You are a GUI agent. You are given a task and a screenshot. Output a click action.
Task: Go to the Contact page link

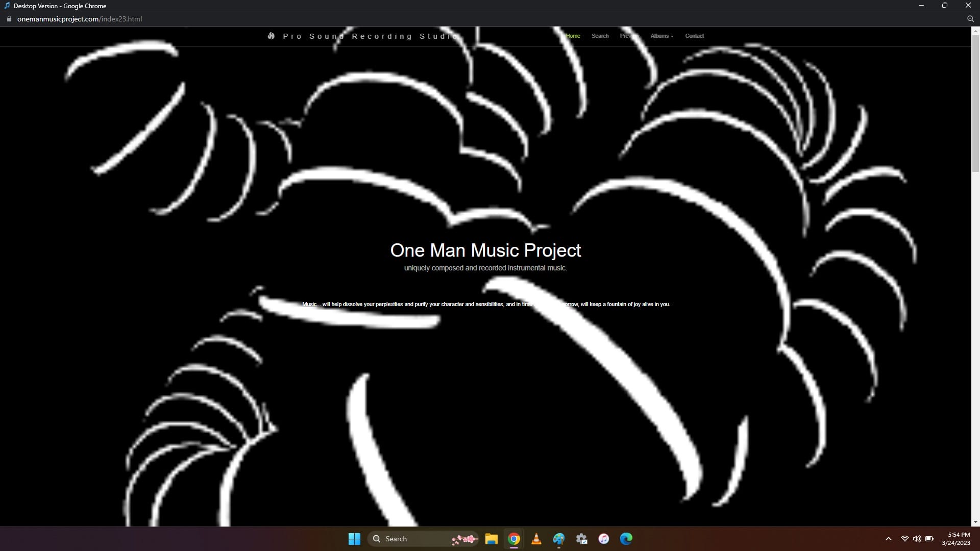click(x=694, y=36)
